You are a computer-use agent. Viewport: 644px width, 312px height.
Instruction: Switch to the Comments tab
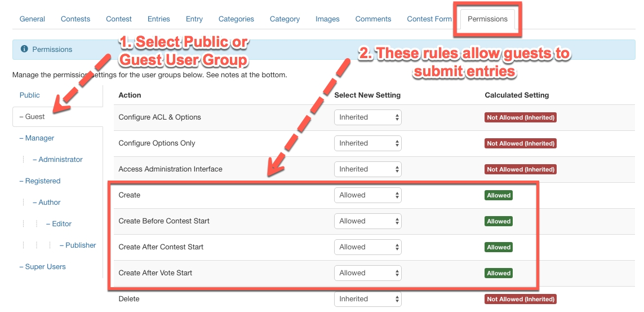pyautogui.click(x=373, y=19)
